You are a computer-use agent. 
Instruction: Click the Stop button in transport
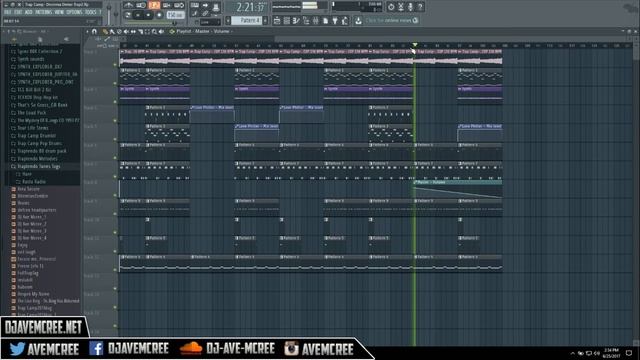(x=149, y=15)
